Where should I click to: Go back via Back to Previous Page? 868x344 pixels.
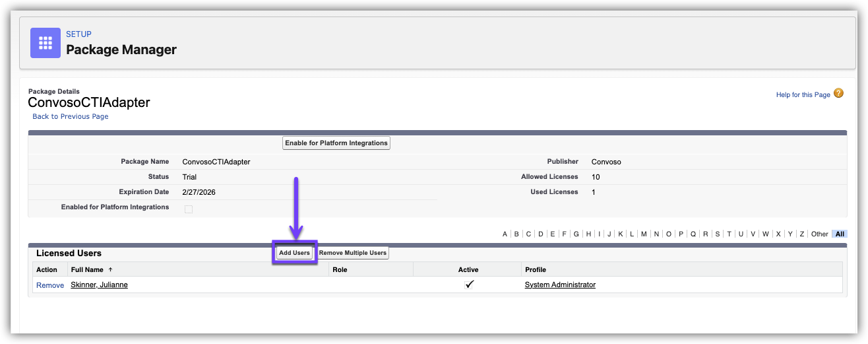[x=71, y=116]
